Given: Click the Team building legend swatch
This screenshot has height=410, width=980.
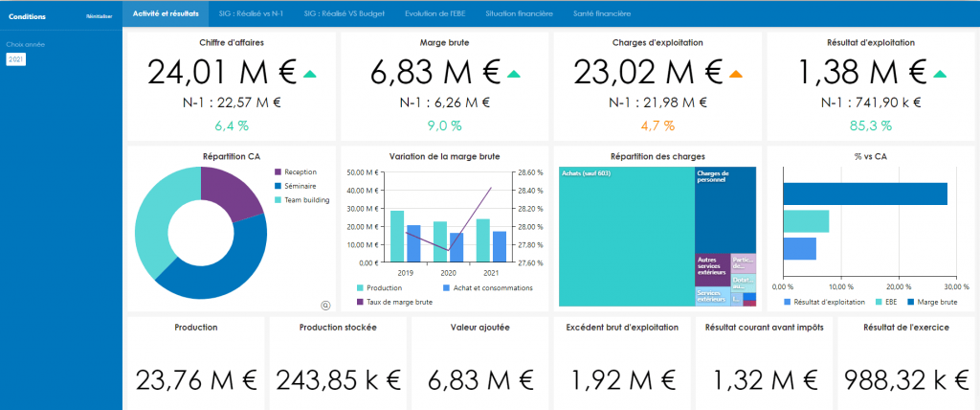Looking at the screenshot, I should click(x=278, y=199).
